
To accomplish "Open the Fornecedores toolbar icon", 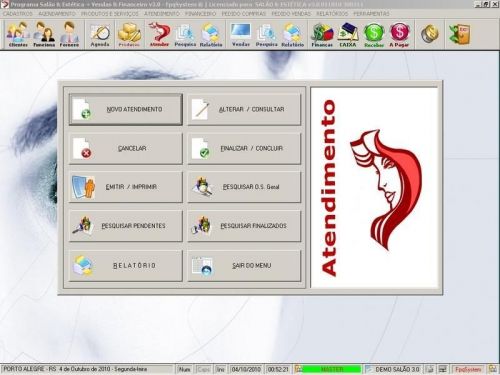I will pos(69,34).
